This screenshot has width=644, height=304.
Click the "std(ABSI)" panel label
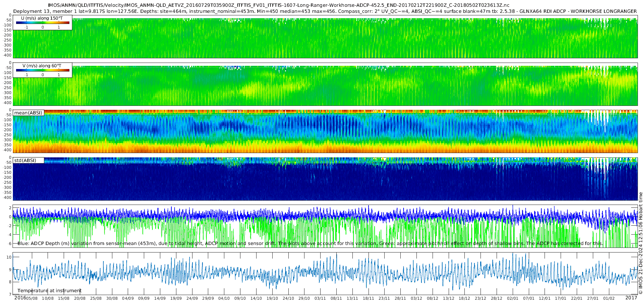(25, 161)
